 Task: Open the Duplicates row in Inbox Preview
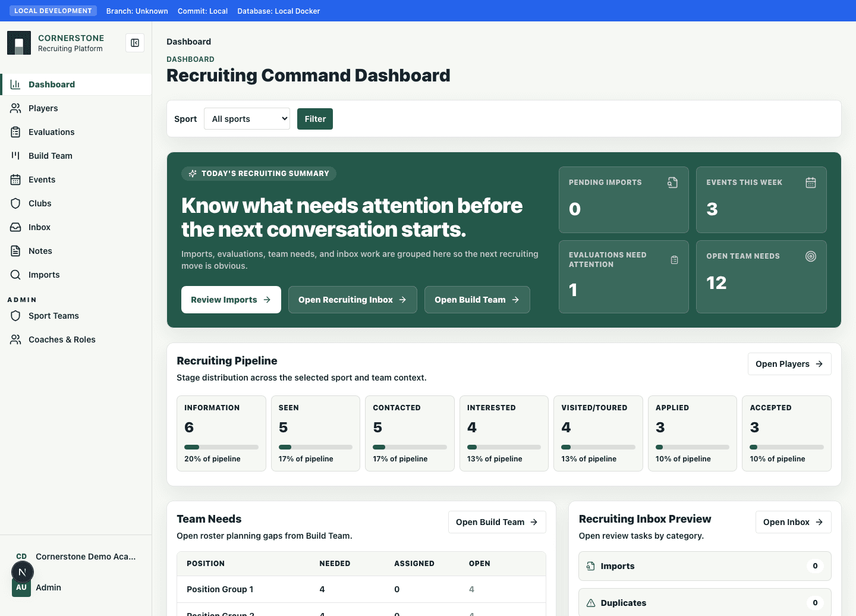pyautogui.click(x=705, y=602)
